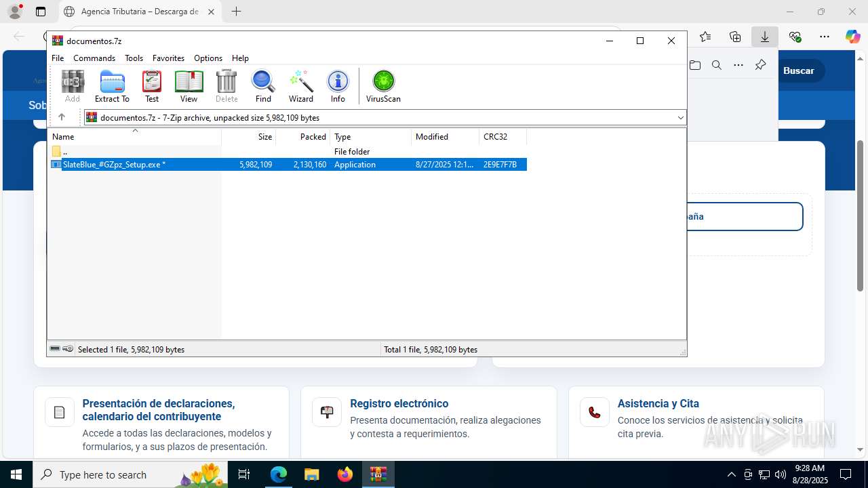Sort by Packed column header
Viewport: 868px width, 488px height.
[x=303, y=136]
